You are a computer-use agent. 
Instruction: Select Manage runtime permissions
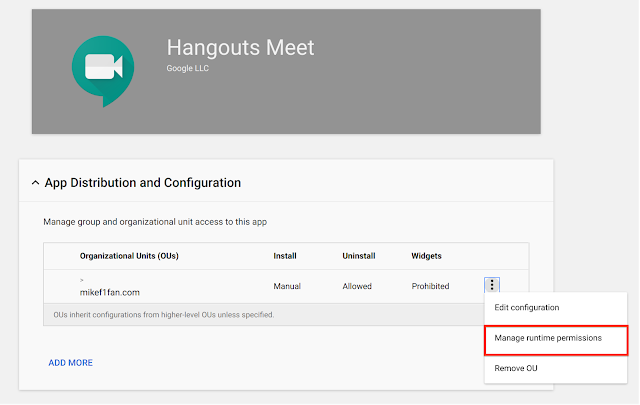click(x=556, y=340)
